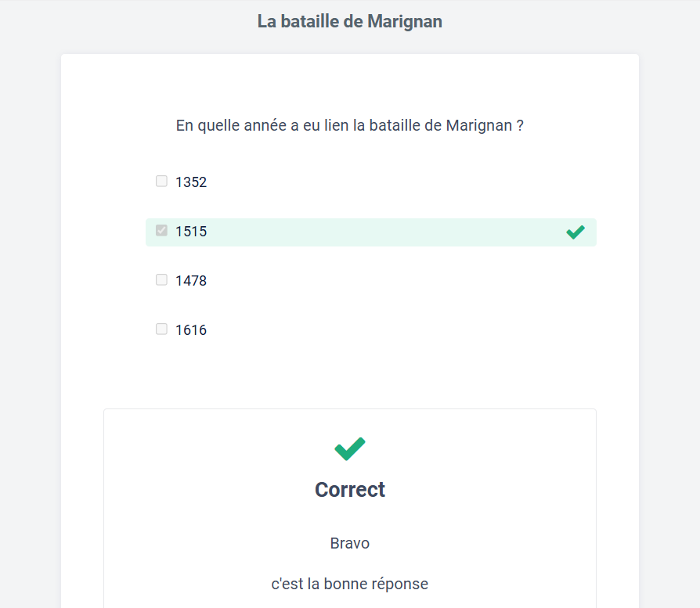
Task: Select the 1352 answer label
Action: click(191, 182)
